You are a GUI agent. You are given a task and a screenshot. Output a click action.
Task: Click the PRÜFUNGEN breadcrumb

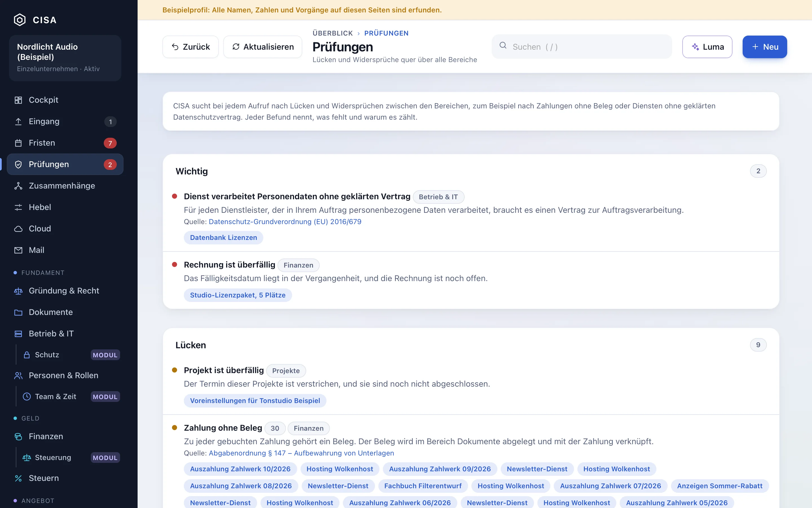pos(386,33)
